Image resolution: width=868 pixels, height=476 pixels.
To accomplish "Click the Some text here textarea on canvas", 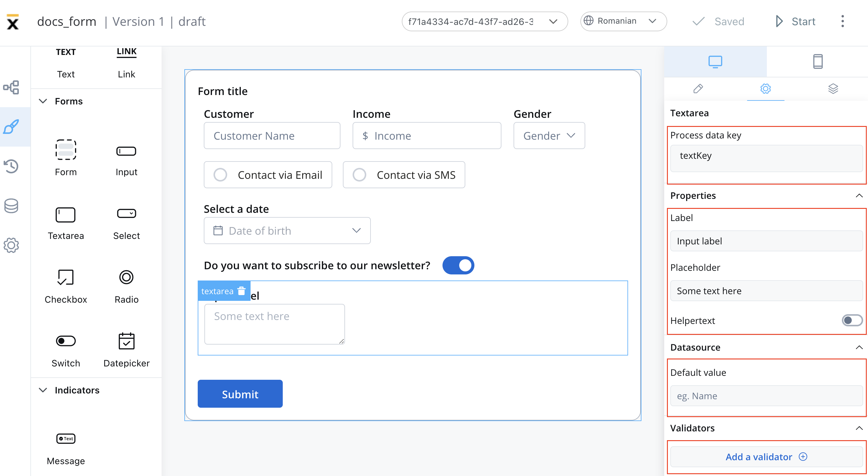I will pyautogui.click(x=274, y=324).
